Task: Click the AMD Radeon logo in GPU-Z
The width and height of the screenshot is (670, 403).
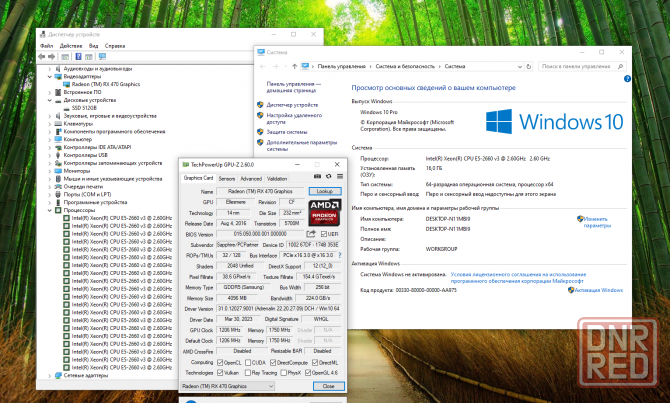Action: click(x=324, y=212)
